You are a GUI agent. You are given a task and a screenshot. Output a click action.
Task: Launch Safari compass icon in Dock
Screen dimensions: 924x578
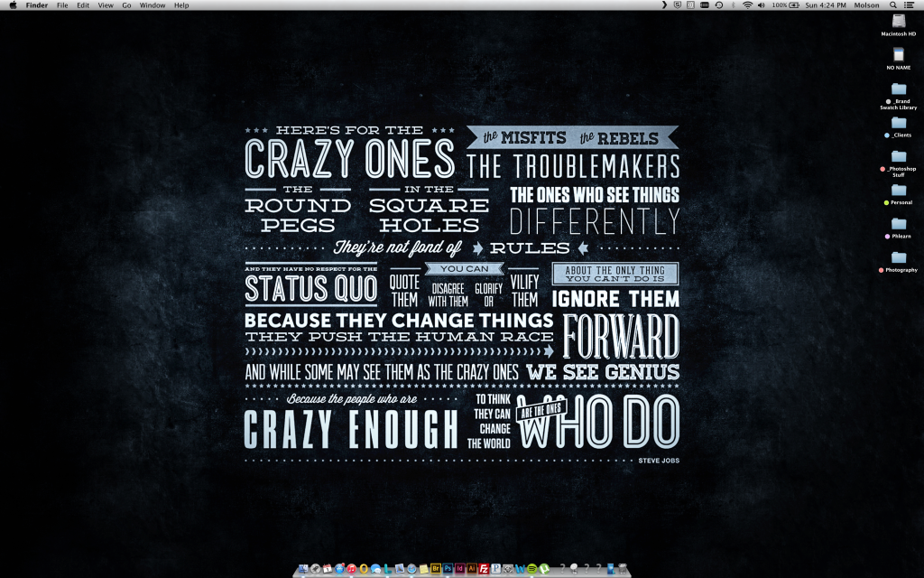[x=411, y=569]
